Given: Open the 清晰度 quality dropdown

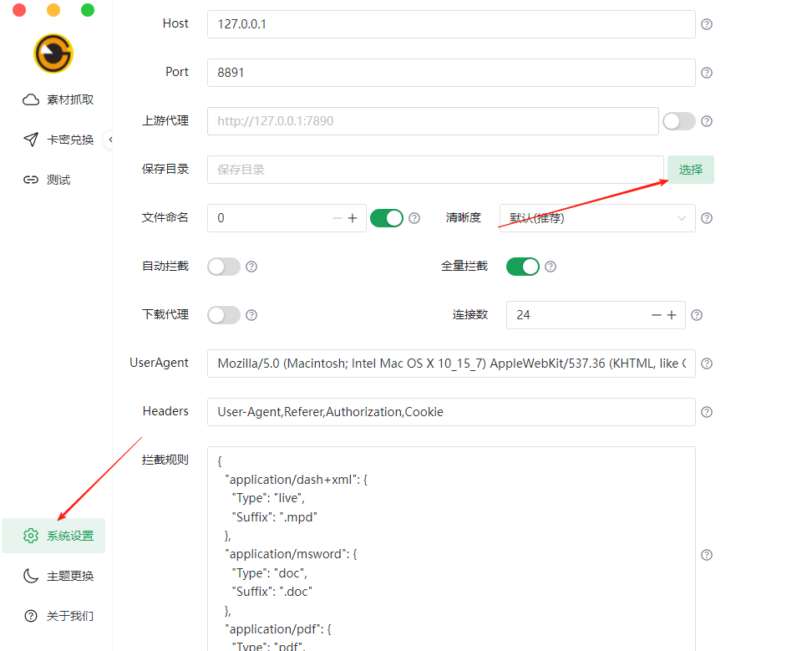Looking at the screenshot, I should pyautogui.click(x=596, y=218).
